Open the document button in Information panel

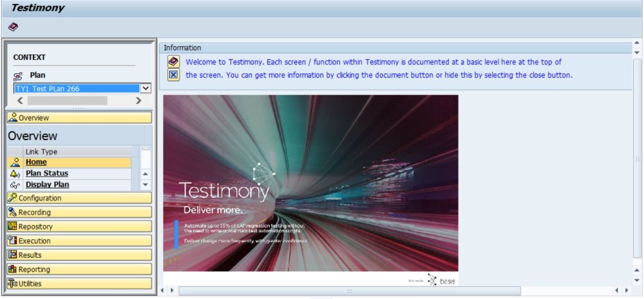click(173, 62)
